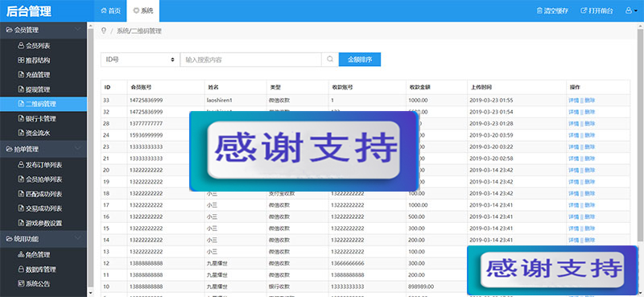Open 资金流水 in the sidebar

[34, 133]
